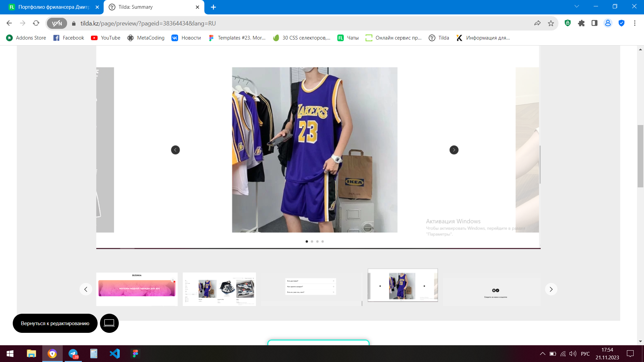Click the browser forward arrow
The width and height of the screenshot is (644, 362).
(22, 23)
